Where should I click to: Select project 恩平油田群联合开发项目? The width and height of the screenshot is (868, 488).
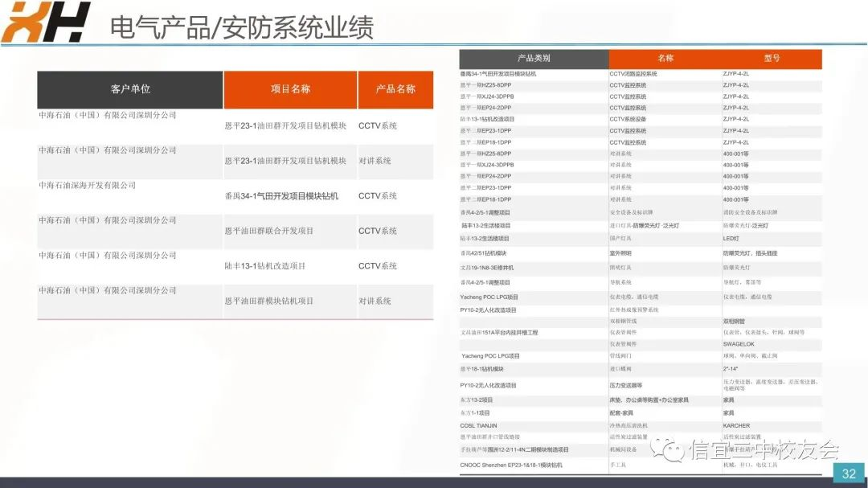click(269, 231)
